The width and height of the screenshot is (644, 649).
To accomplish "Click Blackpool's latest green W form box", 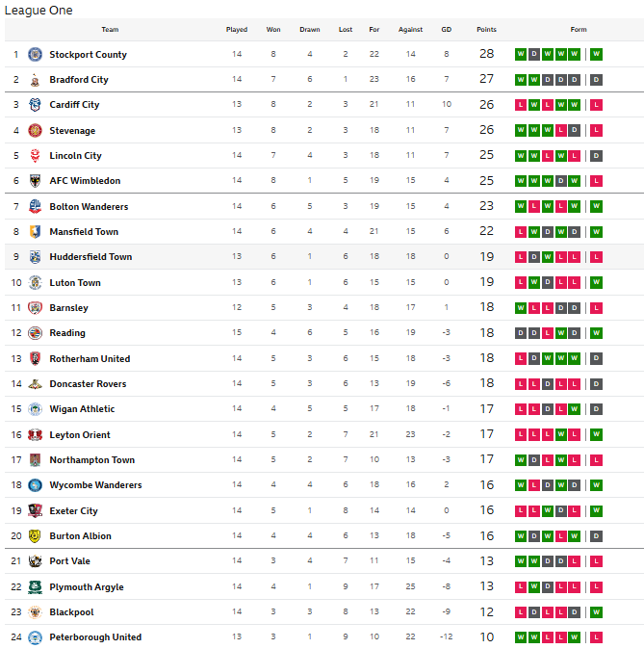I will pos(597,612).
